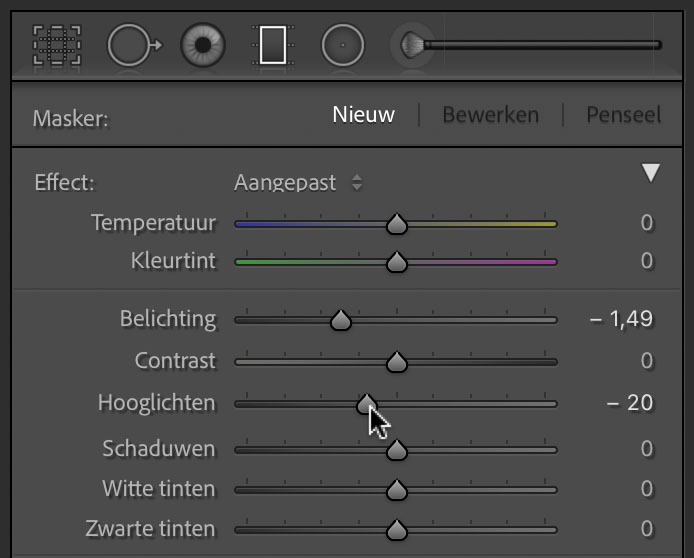The image size is (694, 558).
Task: Click the Kleurtint slider handle
Action: click(397, 262)
